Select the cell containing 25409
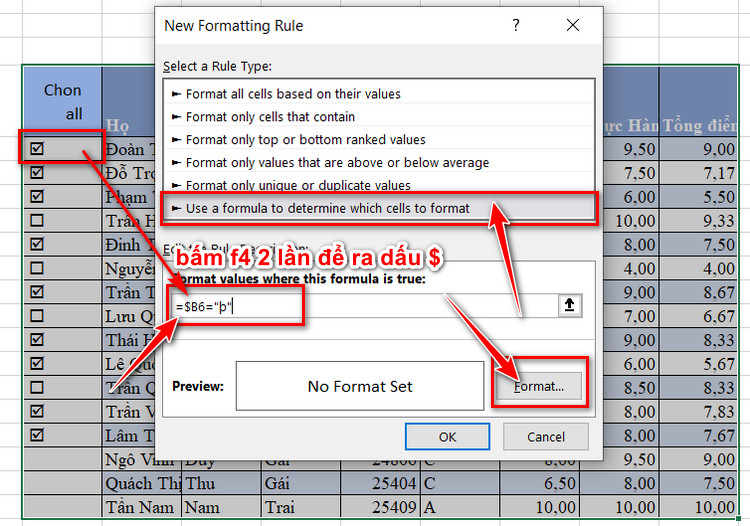Screen dimensions: 750x526 (x=380, y=507)
